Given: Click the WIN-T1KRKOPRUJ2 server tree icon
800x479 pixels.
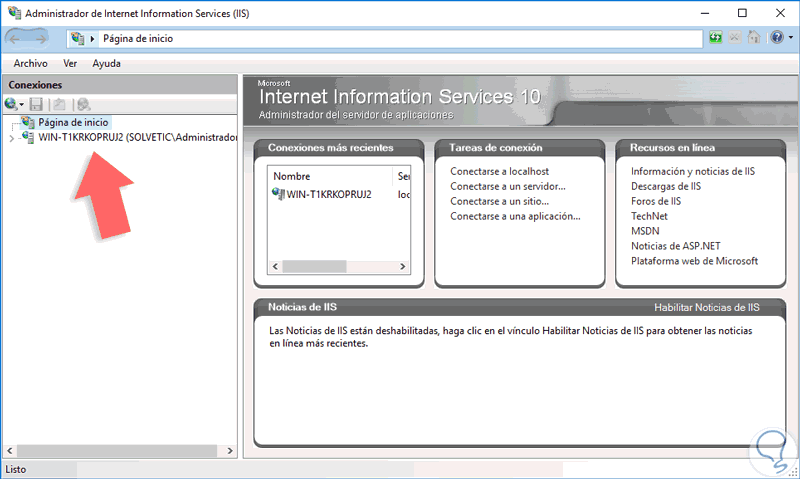Looking at the screenshot, I should point(28,137).
